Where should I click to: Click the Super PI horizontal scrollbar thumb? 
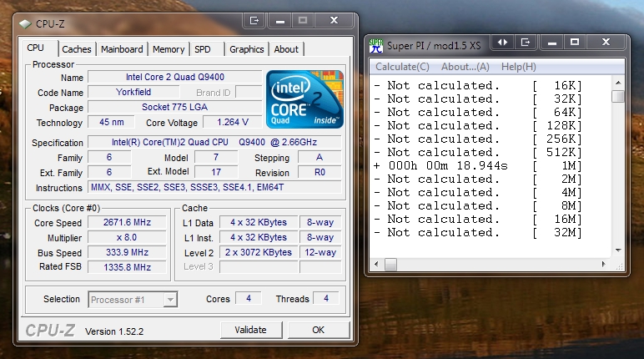coord(390,265)
